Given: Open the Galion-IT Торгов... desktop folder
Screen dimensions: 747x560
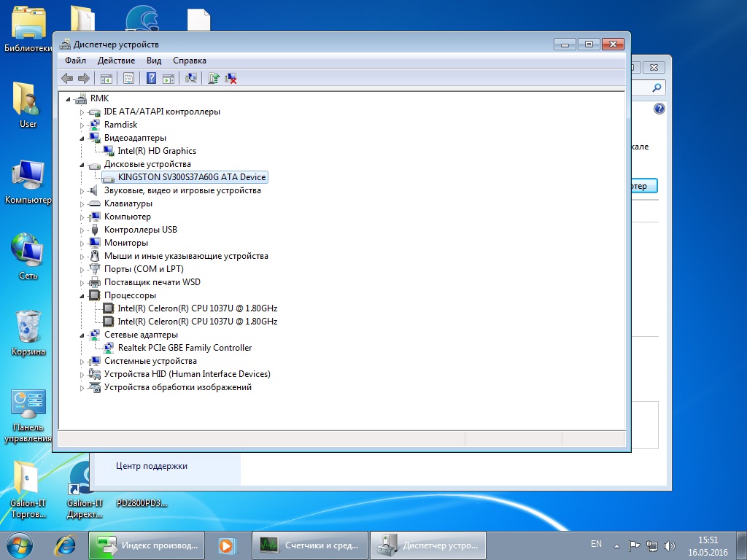Looking at the screenshot, I should [28, 489].
